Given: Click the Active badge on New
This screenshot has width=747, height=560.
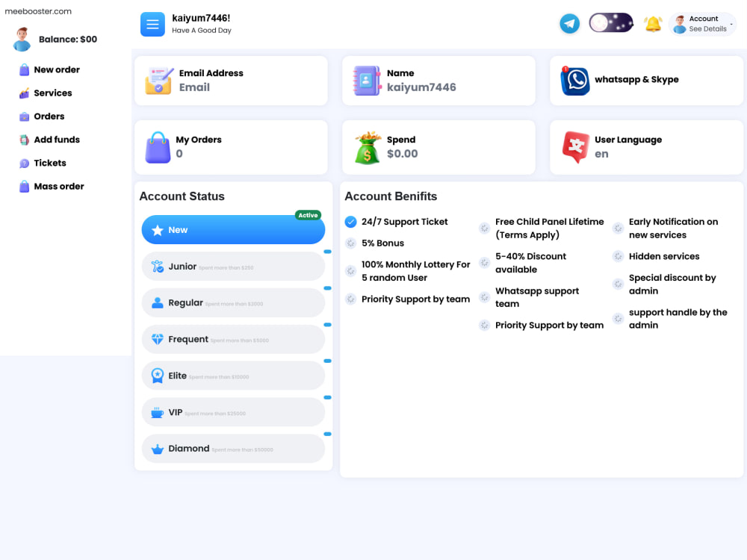Looking at the screenshot, I should coord(308,215).
